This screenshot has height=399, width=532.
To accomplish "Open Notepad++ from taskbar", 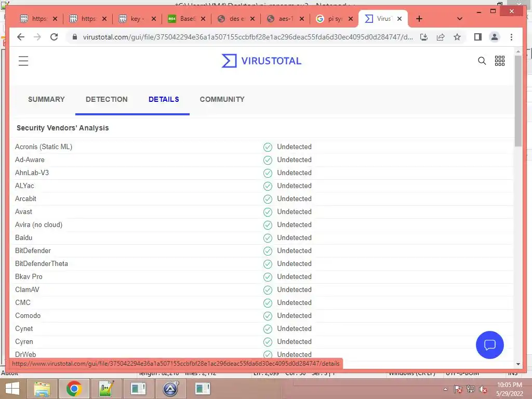I will pyautogui.click(x=106, y=389).
